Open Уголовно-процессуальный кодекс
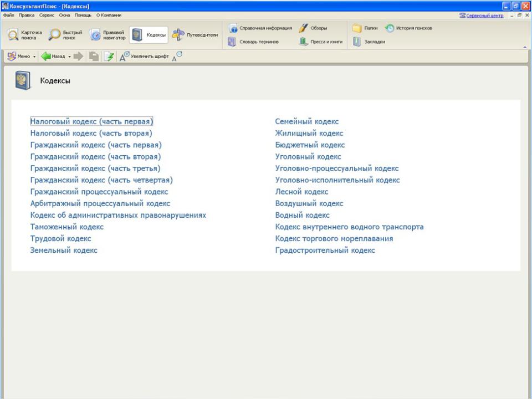This screenshot has width=532, height=399. click(337, 168)
